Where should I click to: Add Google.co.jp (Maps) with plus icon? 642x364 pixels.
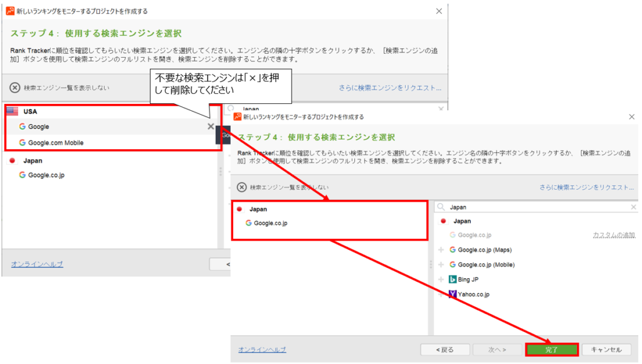point(441,250)
